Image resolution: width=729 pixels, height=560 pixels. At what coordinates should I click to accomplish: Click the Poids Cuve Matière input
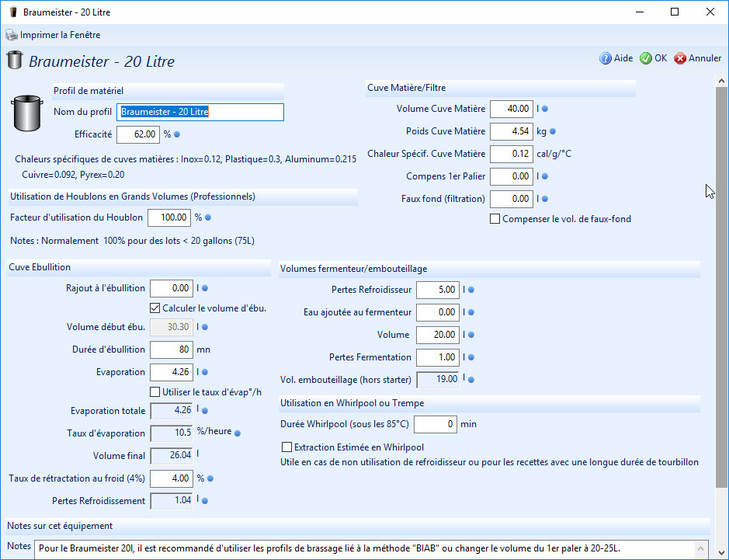click(x=511, y=131)
